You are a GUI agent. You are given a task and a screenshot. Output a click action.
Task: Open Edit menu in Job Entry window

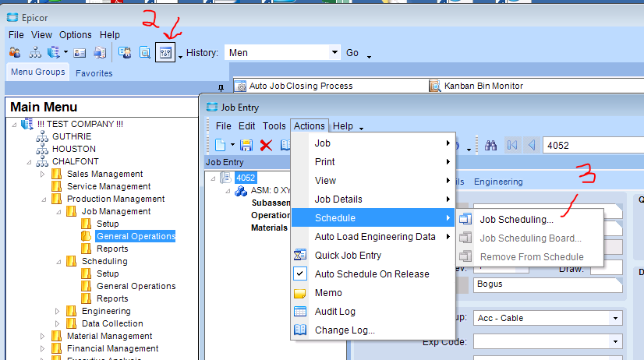(x=247, y=126)
